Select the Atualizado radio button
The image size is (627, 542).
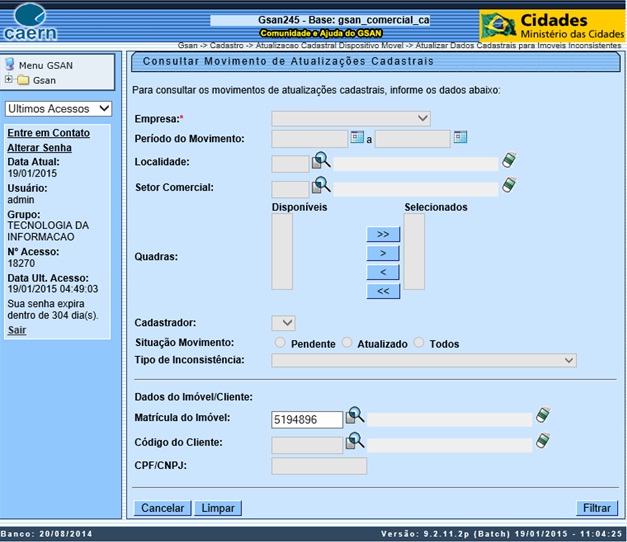(x=348, y=343)
